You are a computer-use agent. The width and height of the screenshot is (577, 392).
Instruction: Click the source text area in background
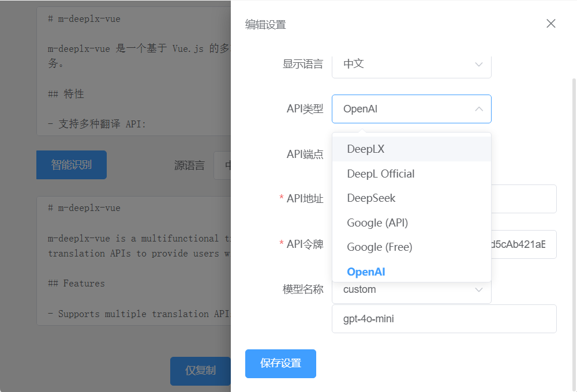(134, 71)
